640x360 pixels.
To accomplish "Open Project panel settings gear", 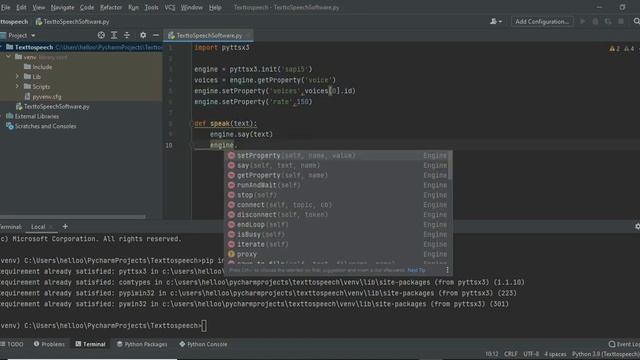I will (x=143, y=36).
